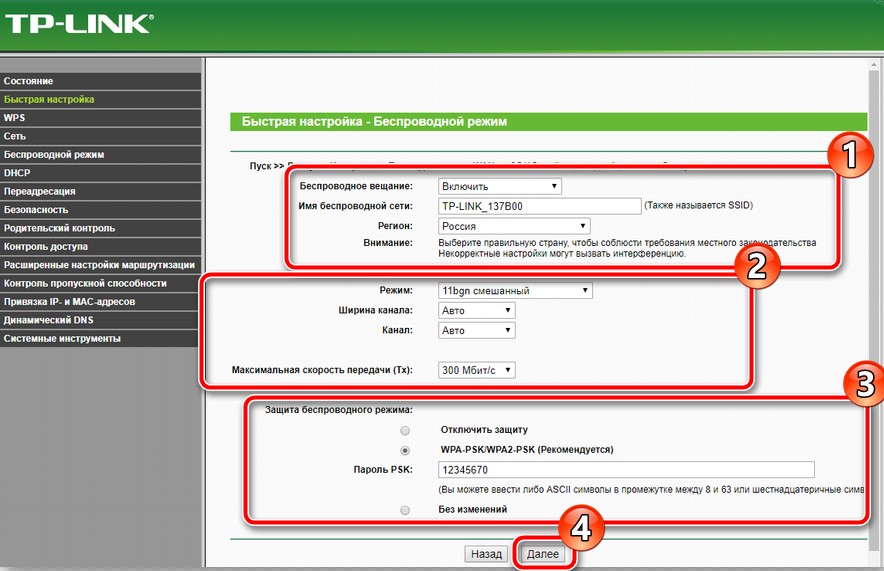Click the Внимание label
The height and width of the screenshot is (571, 884).
pyautogui.click(x=388, y=243)
